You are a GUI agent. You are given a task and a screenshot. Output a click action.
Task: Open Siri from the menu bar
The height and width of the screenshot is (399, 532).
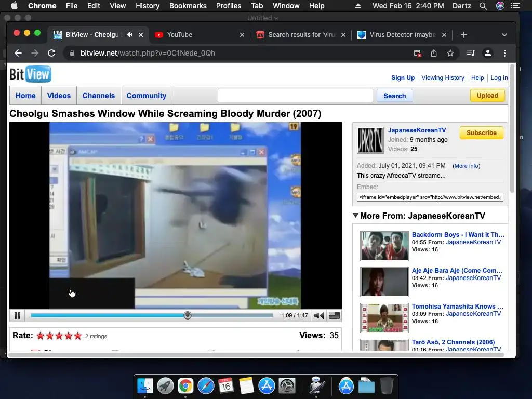pyautogui.click(x=500, y=6)
